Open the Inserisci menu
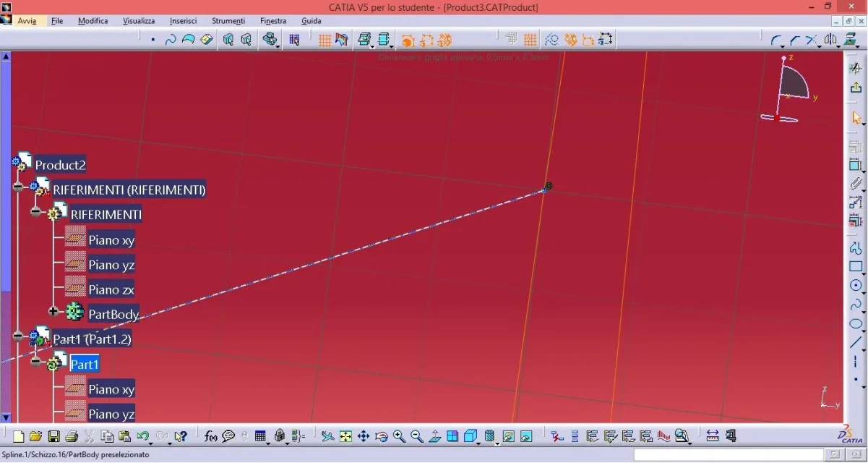Viewport: 868px width, 463px height. (183, 21)
